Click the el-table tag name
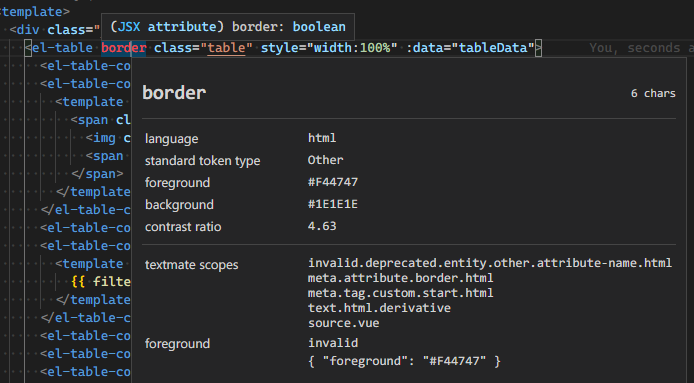 [x=62, y=48]
